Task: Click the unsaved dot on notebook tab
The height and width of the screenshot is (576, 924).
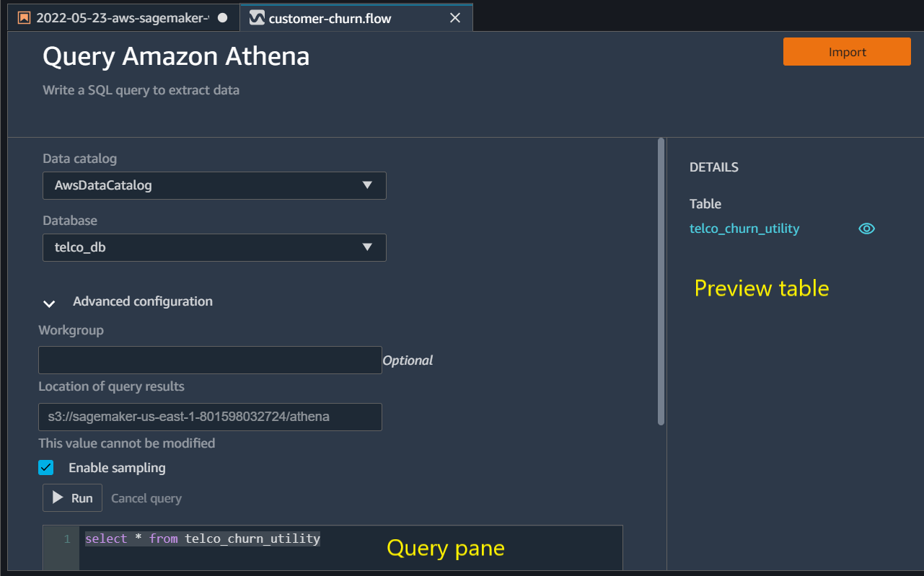Action: 222,18
